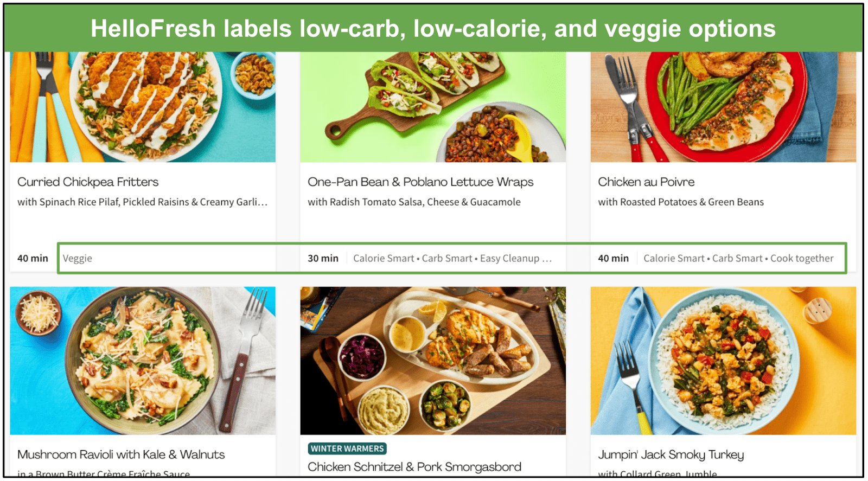
Task: Select the WINTER WARMERS badge
Action: tap(347, 448)
